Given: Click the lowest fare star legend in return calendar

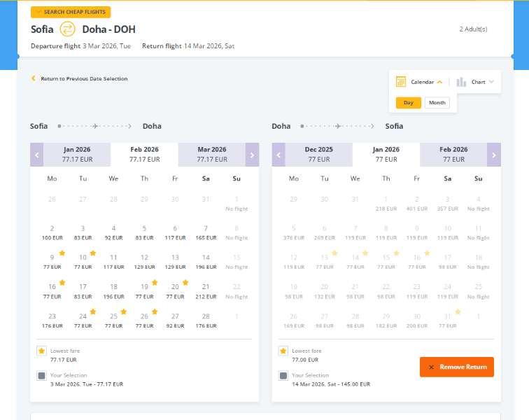Looking at the screenshot, I should tap(283, 351).
